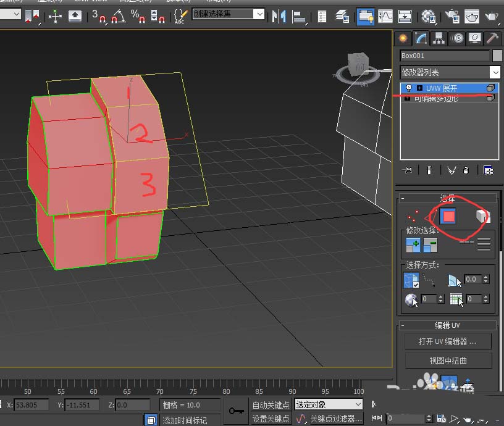Select the Polygon sub-object mode icon

[x=448, y=216]
